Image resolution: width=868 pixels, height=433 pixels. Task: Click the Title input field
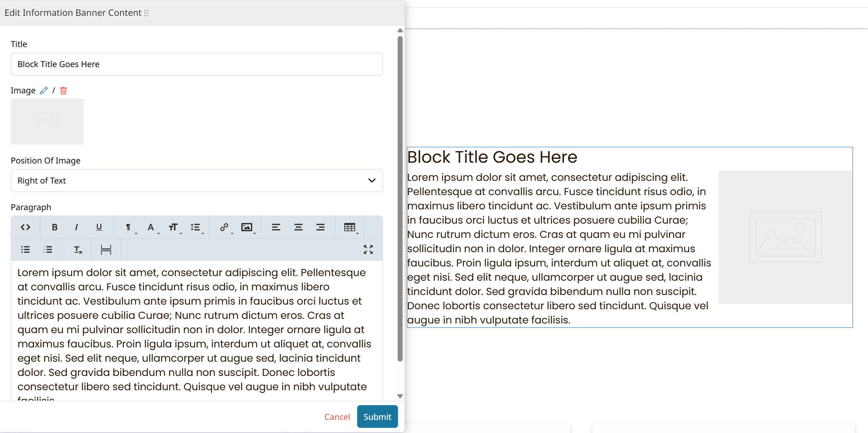point(197,64)
